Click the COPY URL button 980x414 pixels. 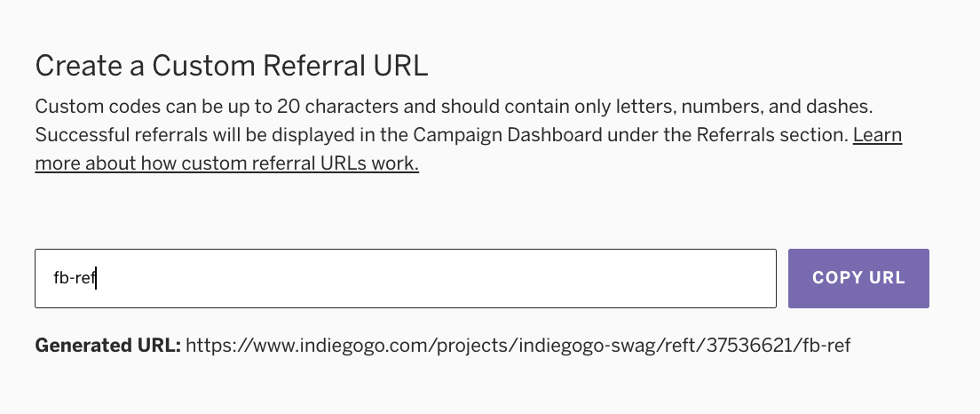pos(858,278)
